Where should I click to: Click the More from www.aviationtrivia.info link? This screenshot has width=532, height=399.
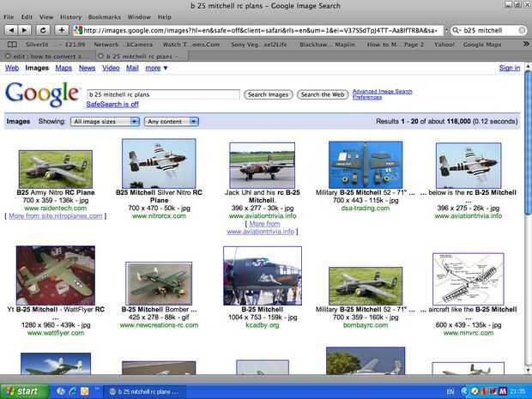[x=262, y=227]
